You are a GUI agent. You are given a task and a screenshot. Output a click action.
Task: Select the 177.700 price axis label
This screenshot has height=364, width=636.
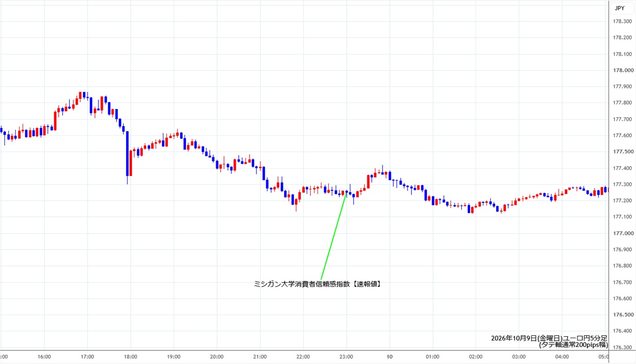click(621, 119)
